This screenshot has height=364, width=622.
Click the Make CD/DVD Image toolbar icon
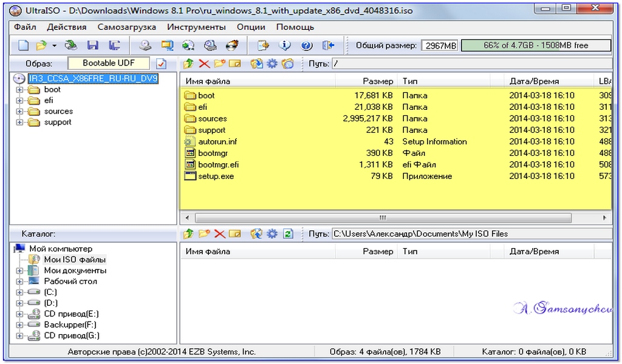(x=145, y=45)
